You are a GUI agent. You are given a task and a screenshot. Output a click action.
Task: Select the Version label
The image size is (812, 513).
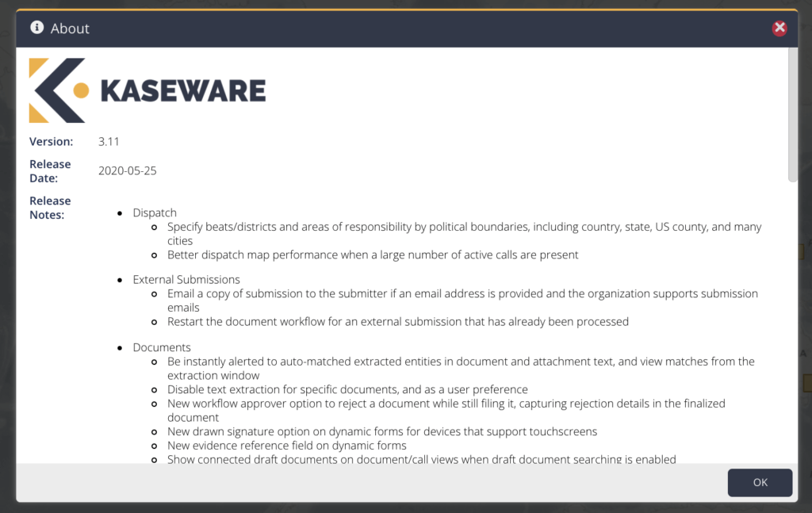pos(52,141)
